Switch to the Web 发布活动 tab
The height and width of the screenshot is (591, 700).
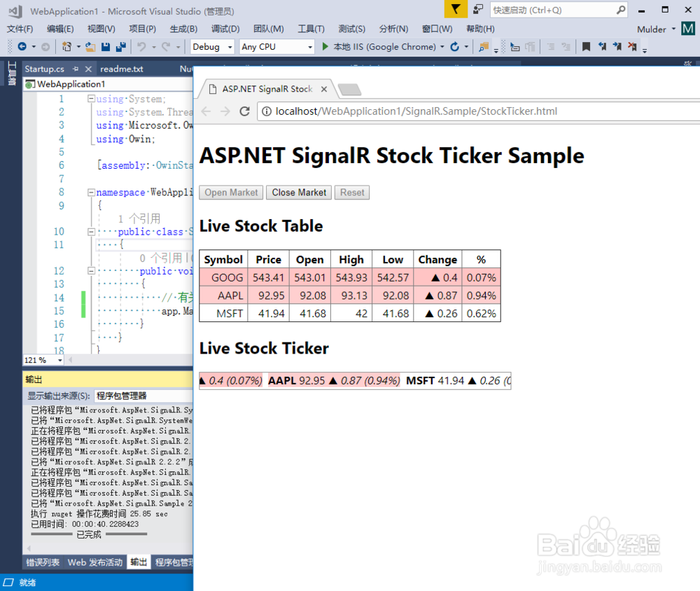coord(95,562)
